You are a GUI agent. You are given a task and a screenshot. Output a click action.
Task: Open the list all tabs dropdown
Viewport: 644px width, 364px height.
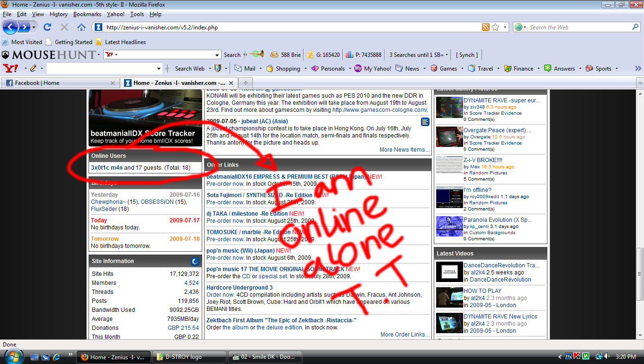pos(640,83)
